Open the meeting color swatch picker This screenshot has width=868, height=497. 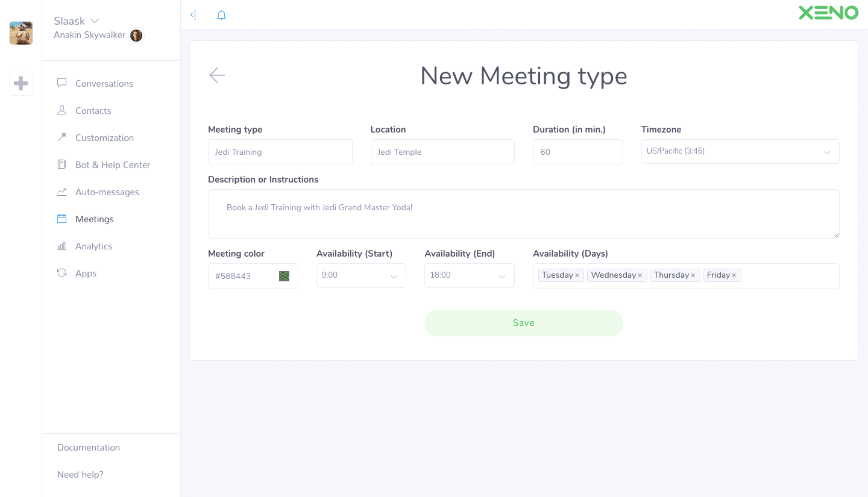[x=284, y=275]
